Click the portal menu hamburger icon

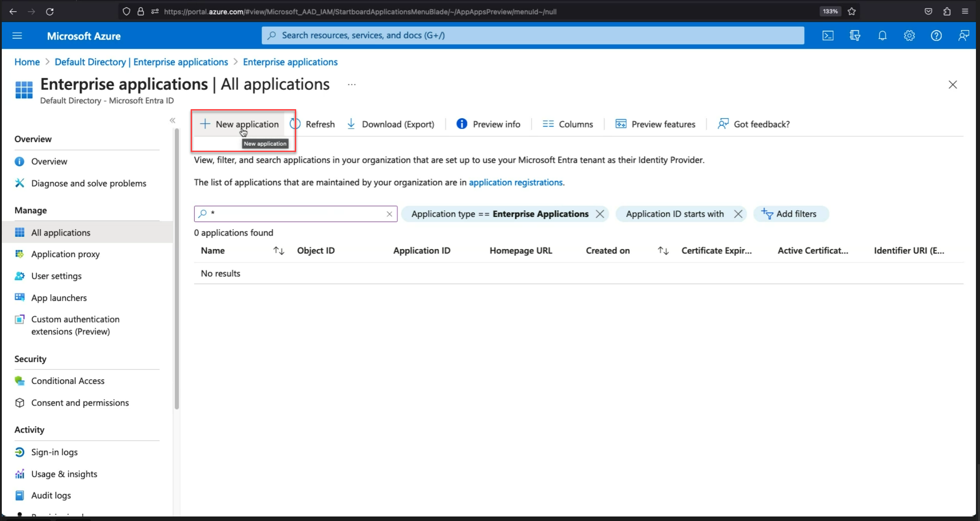coord(18,36)
